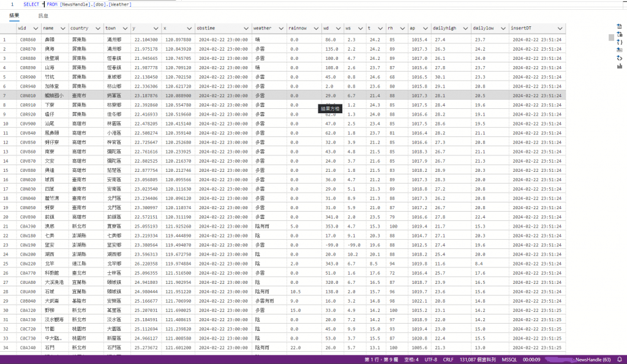Click ap value 1022.1 in row 29
The height and width of the screenshot is (364, 627).
(x=419, y=301)
